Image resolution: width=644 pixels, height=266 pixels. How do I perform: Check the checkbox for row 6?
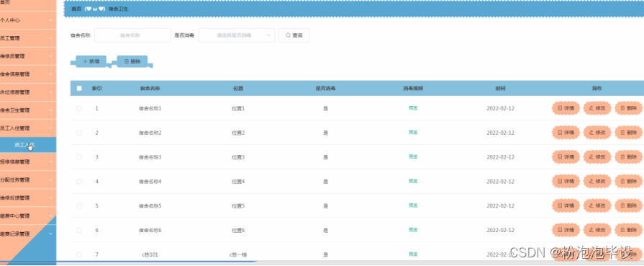[79, 230]
